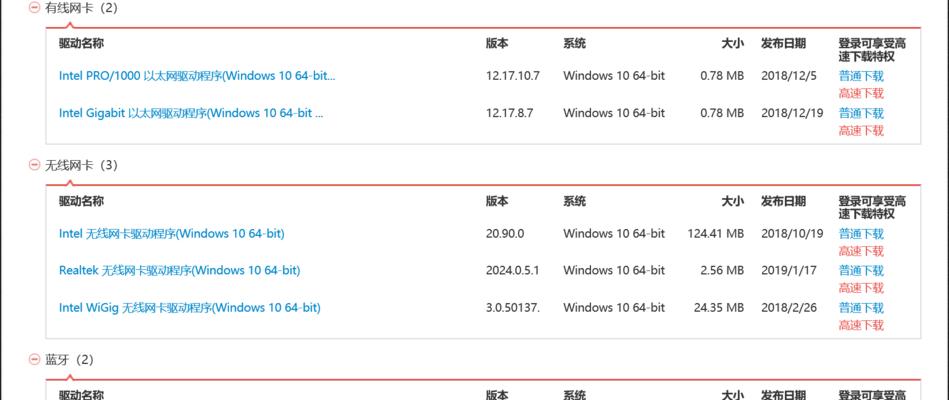Click 高速下载 for Intel WiGig driver
The image size is (949, 400).
[x=861, y=325]
